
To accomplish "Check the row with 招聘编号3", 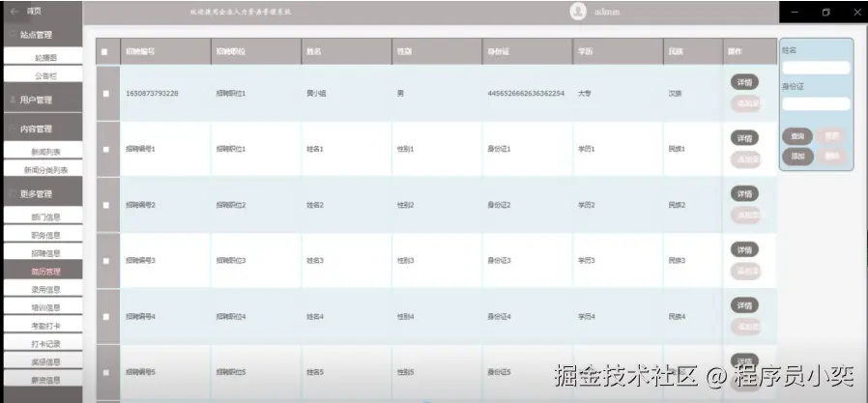I will (x=105, y=261).
